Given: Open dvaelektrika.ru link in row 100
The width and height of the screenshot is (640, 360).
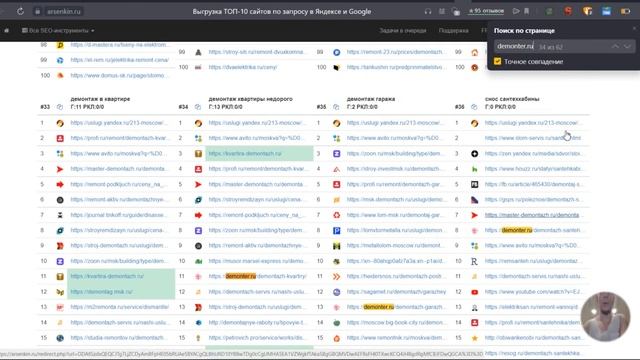Looking at the screenshot, I should point(242,67).
